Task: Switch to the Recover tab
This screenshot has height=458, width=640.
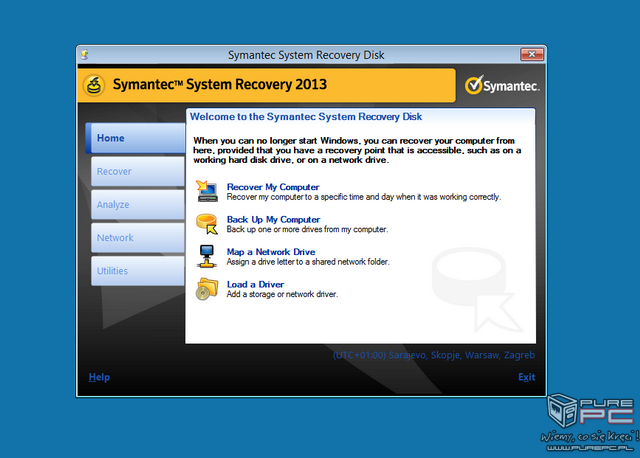Action: click(138, 171)
